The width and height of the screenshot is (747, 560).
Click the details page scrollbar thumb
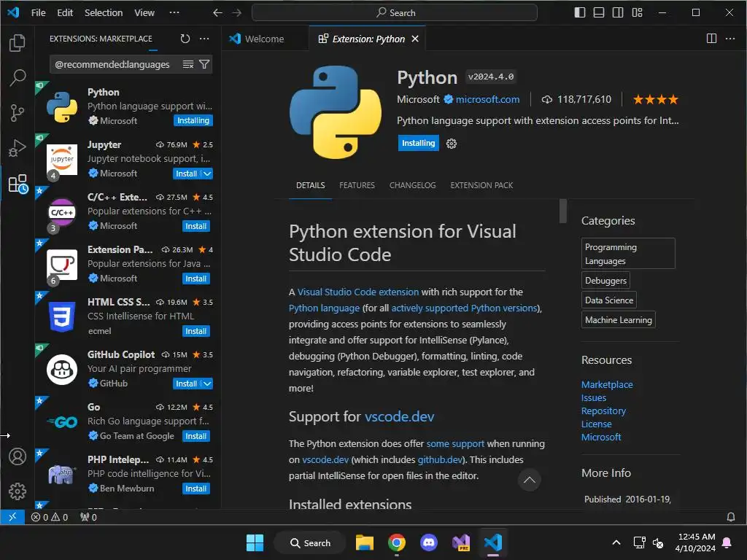pyautogui.click(x=563, y=211)
